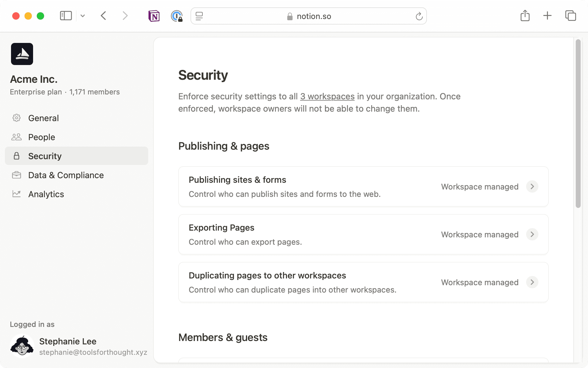The width and height of the screenshot is (588, 368).
Task: Expand the Exporting Pages setting
Action: [532, 234]
